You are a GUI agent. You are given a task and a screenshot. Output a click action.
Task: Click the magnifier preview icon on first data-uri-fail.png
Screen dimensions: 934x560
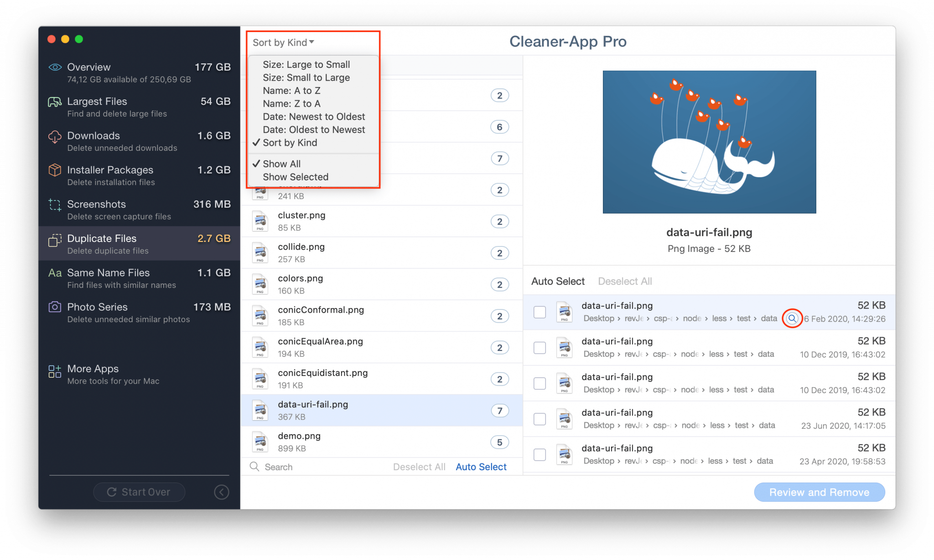(x=792, y=319)
